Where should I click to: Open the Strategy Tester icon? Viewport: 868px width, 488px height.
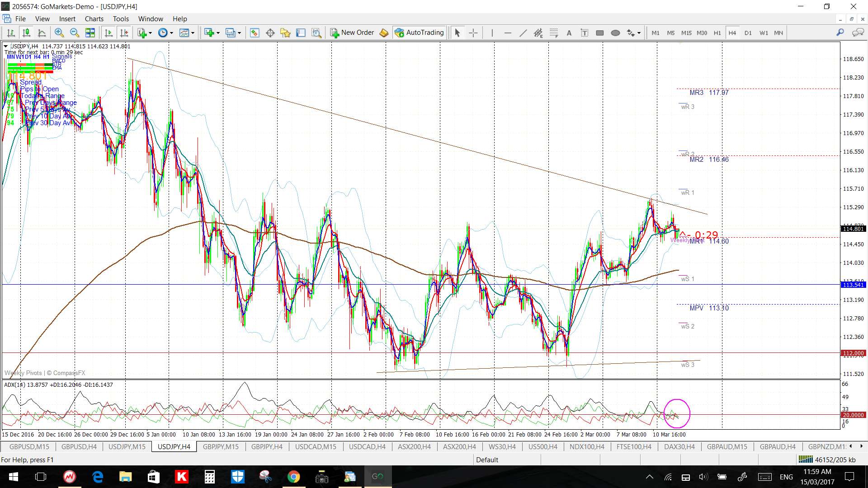[x=316, y=33]
